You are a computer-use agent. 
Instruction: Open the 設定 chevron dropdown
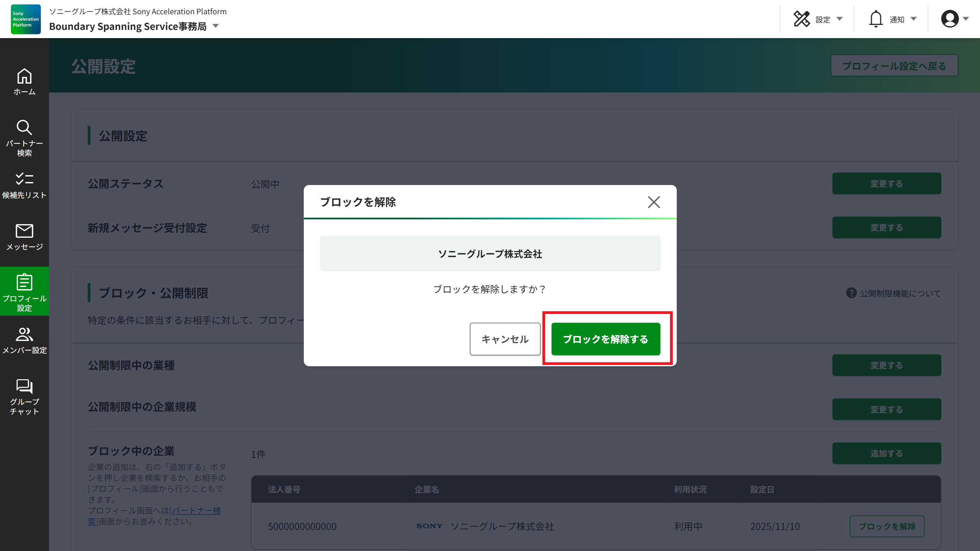(x=839, y=19)
